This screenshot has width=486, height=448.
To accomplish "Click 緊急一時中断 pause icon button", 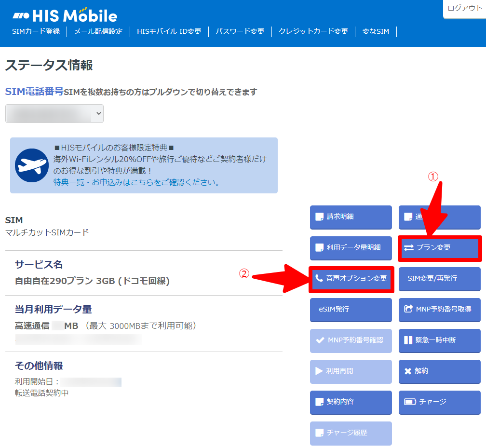I will tap(440, 340).
